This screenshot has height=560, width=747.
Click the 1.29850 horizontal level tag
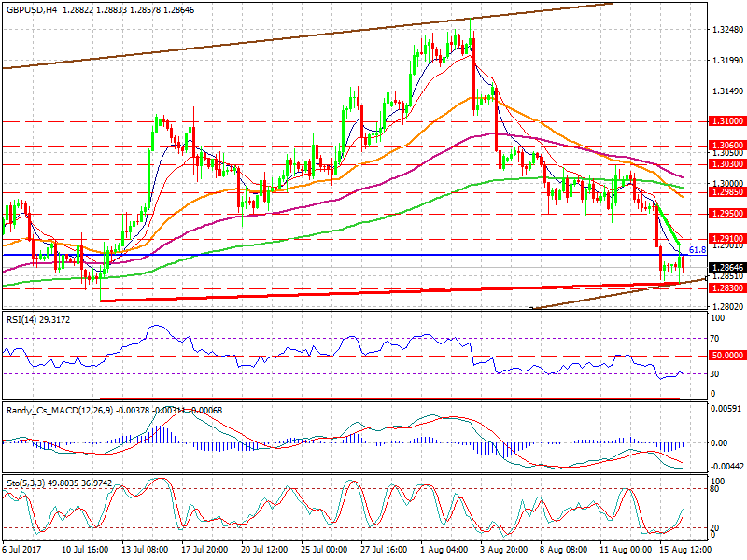(726, 192)
